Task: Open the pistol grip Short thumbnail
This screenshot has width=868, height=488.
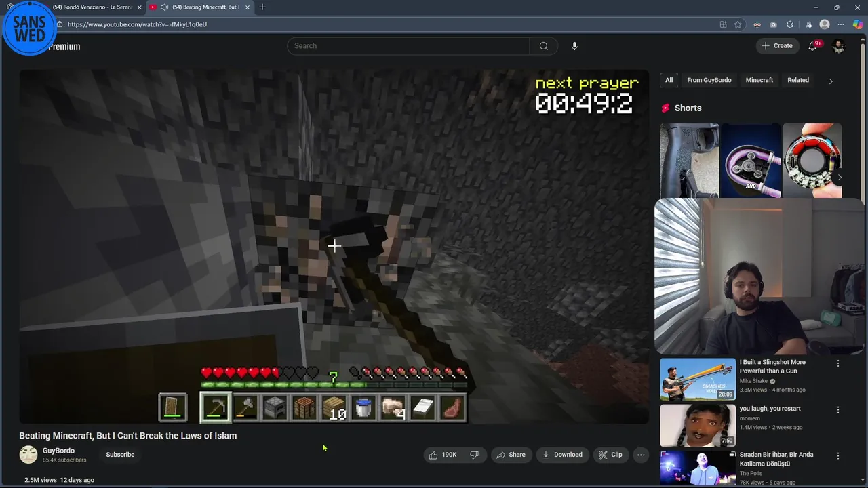Action: 690,161
